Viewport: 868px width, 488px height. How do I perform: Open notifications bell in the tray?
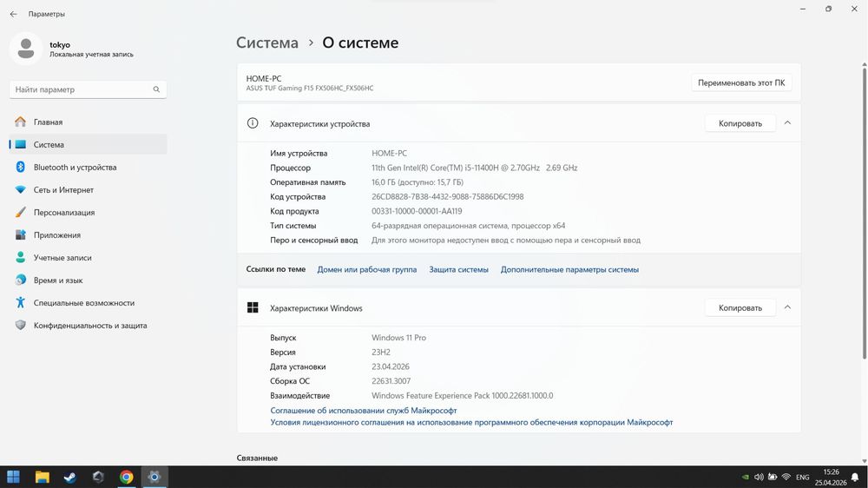855,477
